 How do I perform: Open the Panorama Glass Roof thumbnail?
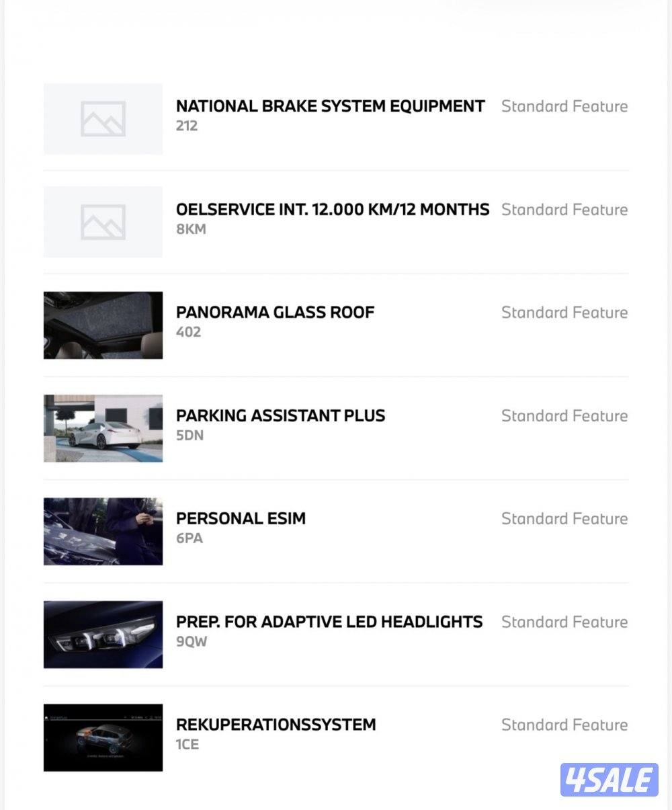pyautogui.click(x=103, y=325)
